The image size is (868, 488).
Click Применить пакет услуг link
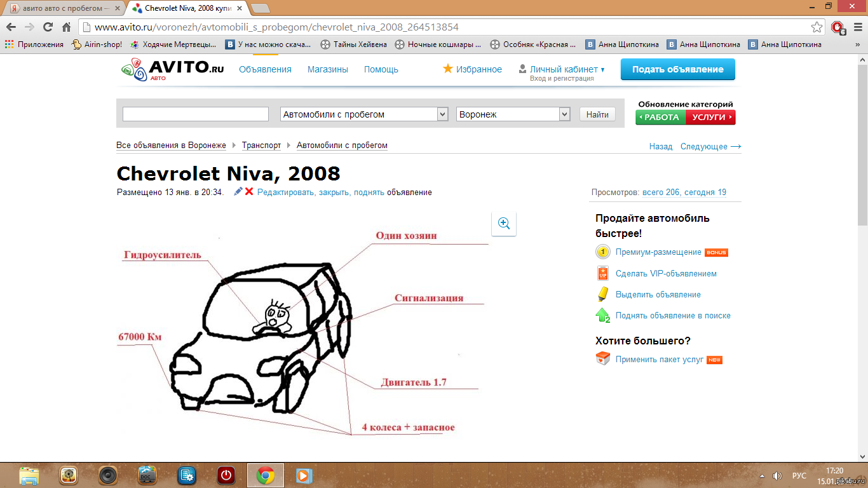660,359
